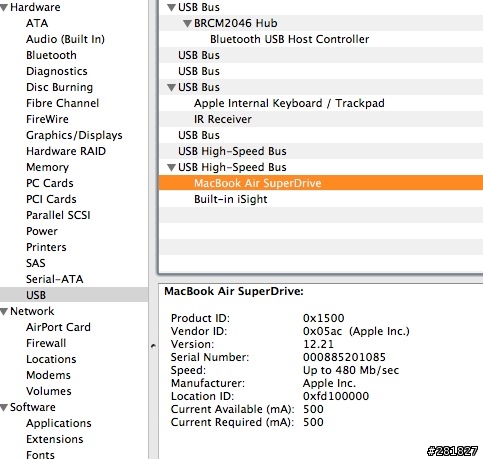
Task: Open AirPort Card under Network
Action: (58, 327)
